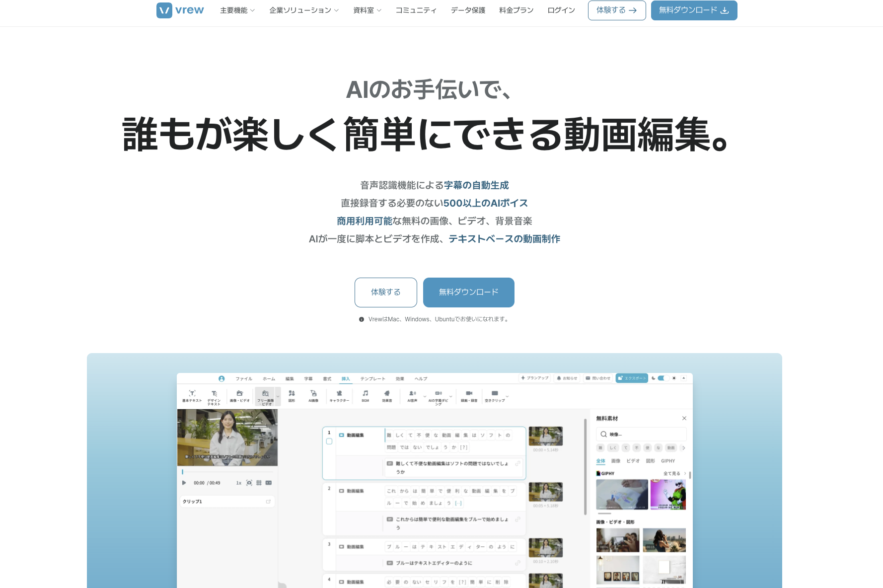Image resolution: width=883 pixels, height=588 pixels.
Task: Insert a キャラクター
Action: click(x=339, y=396)
